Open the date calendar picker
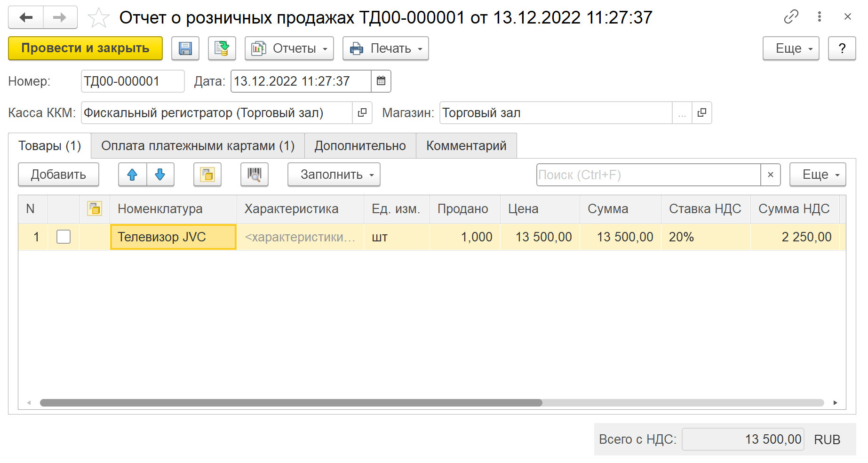 [x=381, y=81]
